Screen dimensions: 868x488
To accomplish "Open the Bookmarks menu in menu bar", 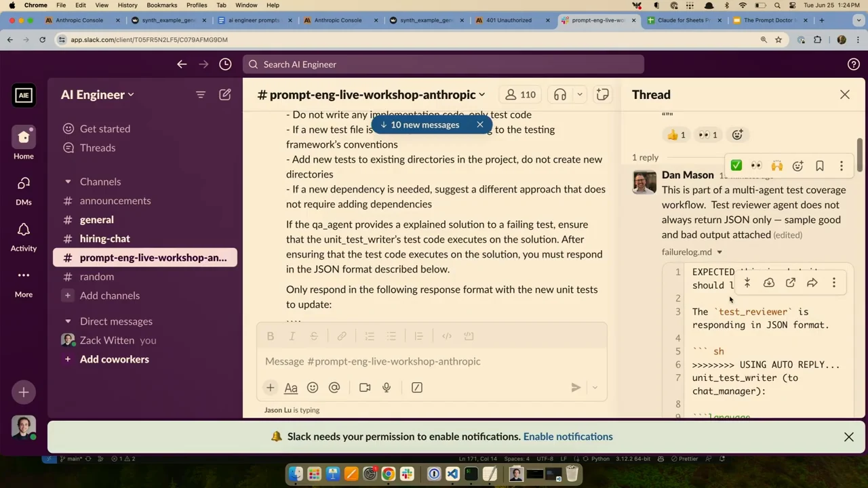I will (161, 5).
